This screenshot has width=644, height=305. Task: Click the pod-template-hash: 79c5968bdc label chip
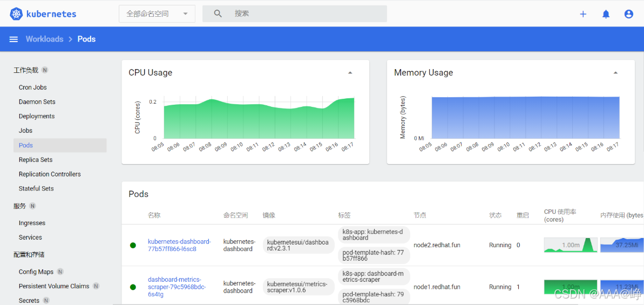click(374, 297)
